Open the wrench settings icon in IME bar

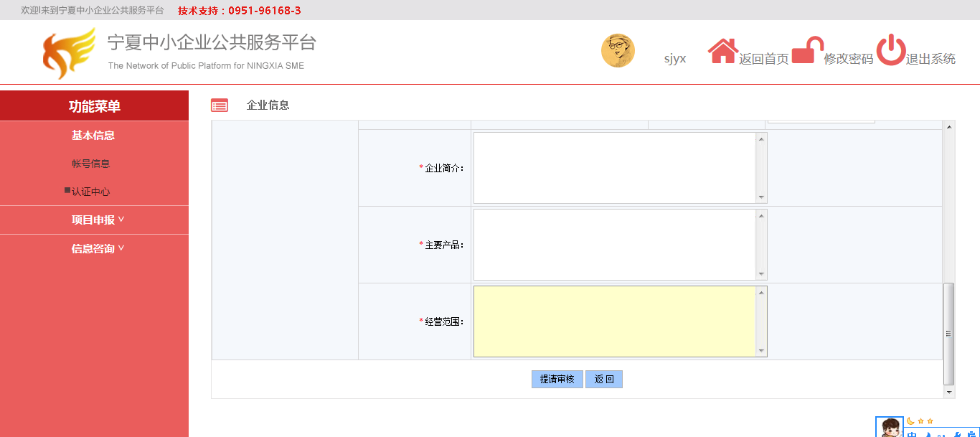click(956, 435)
